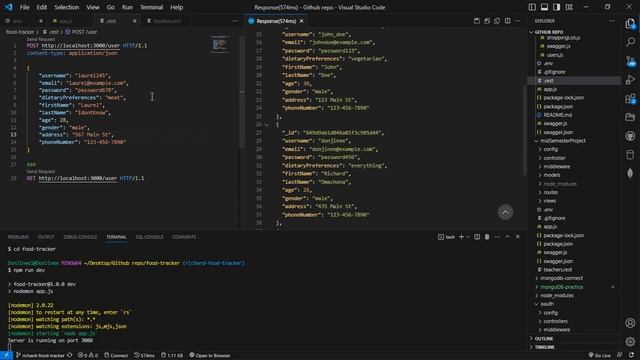640x360 pixels.
Task: Click the scroll-to-top arrow in response pane
Action: tap(505, 212)
